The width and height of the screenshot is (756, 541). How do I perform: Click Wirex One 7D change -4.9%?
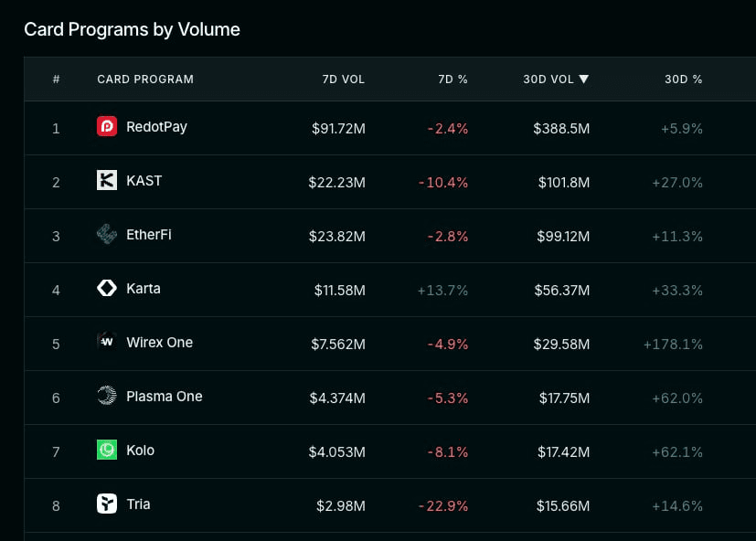tap(448, 345)
